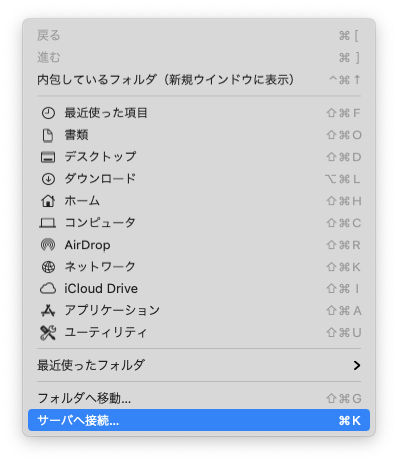Screen dimensions: 398x463
Task: Click the globe icon beside ネットワーク
Action: [48, 267]
